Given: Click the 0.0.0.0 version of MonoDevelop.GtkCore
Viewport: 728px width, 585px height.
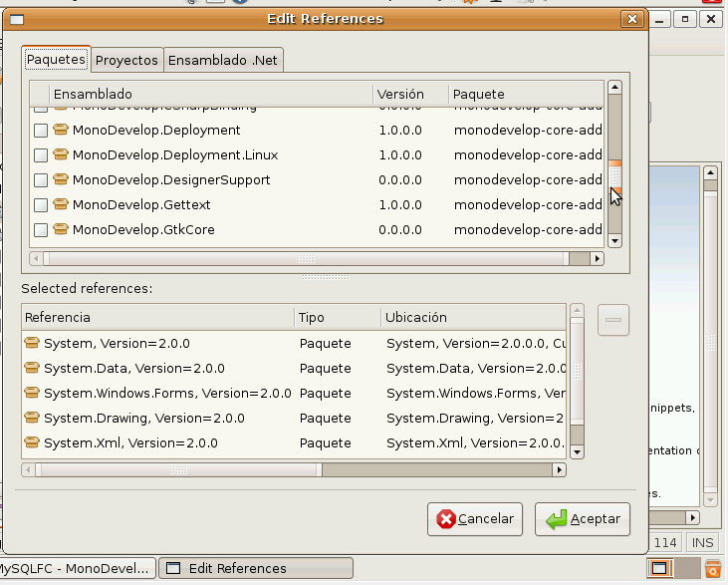Looking at the screenshot, I should click(400, 230).
